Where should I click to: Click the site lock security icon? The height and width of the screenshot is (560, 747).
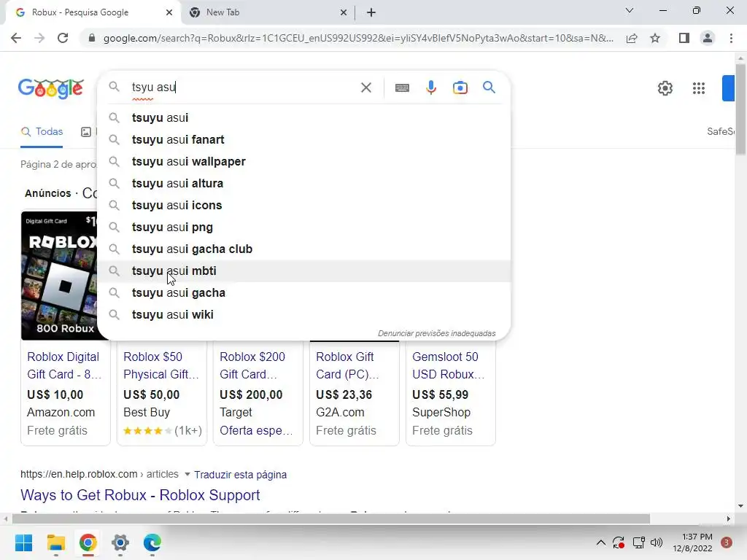coord(91,38)
